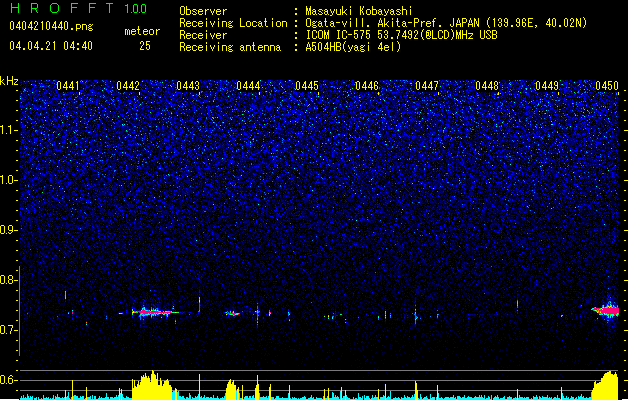Viewport: 629px width, 400px height.
Task: Click the 'Receiving antenna' field label
Action: [x=230, y=47]
